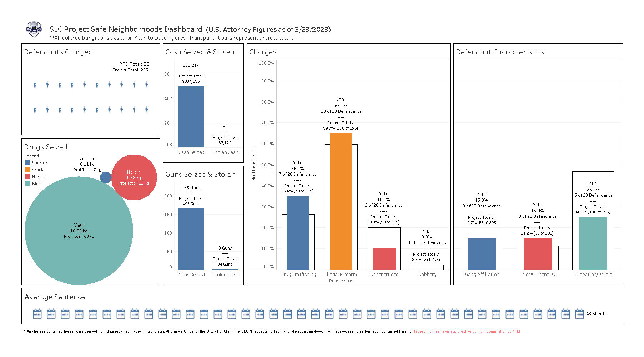Image resolution: width=644 pixels, height=357 pixels.
Task: Select the orange Illegal Firearm Possession bar
Action: 341,201
